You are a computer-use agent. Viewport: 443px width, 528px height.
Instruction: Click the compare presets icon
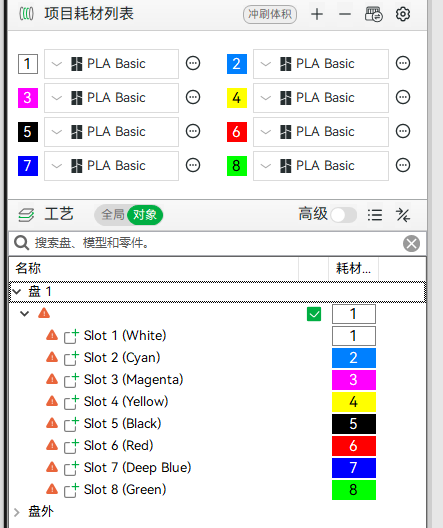pos(403,215)
